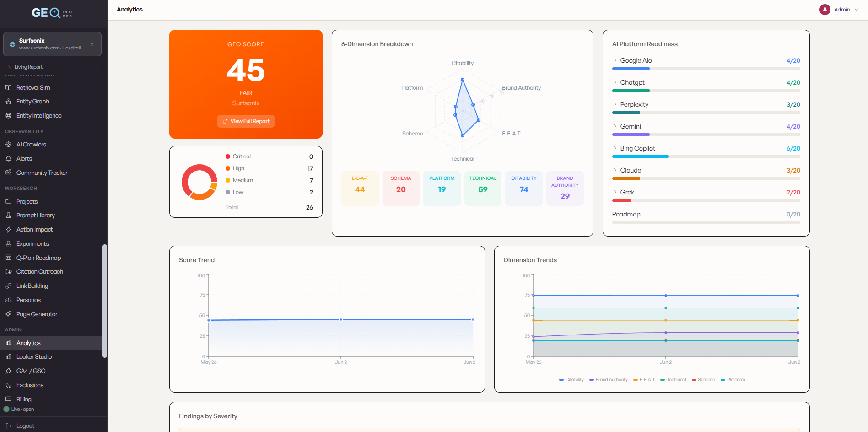
Task: Open Citation Outreach in the sidebar
Action: [51, 271]
